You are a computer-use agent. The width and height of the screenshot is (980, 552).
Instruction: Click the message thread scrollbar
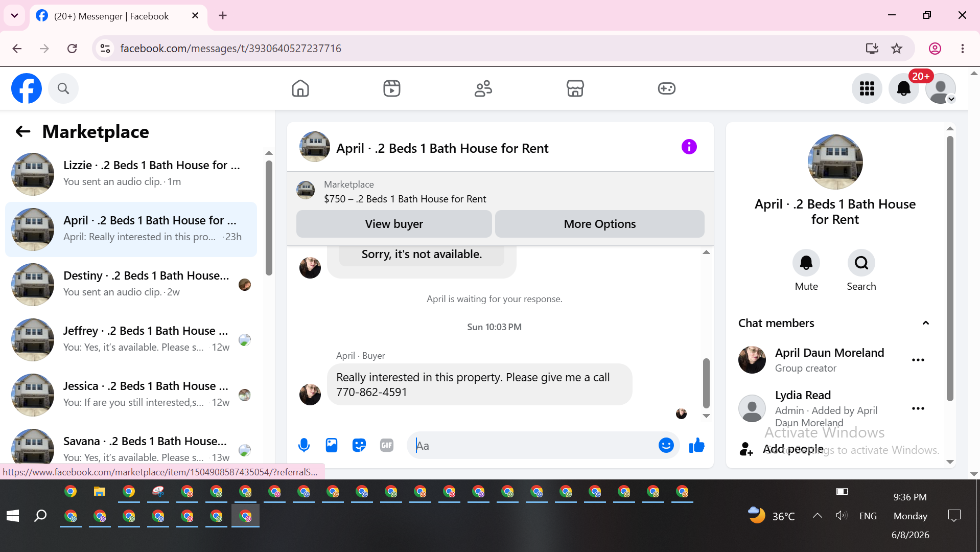pos(706,383)
